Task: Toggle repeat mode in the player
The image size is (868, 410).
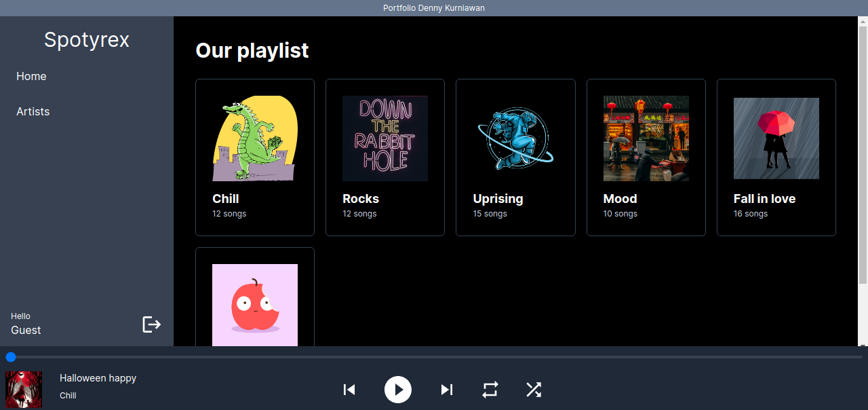Action: [x=490, y=390]
